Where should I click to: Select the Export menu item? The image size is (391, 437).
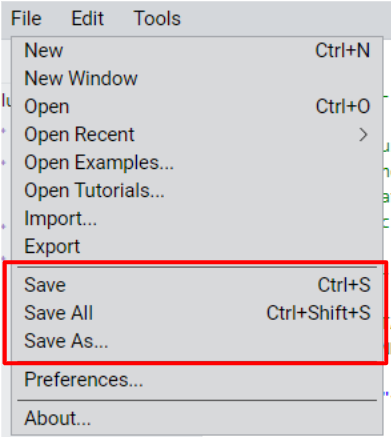(x=197, y=246)
